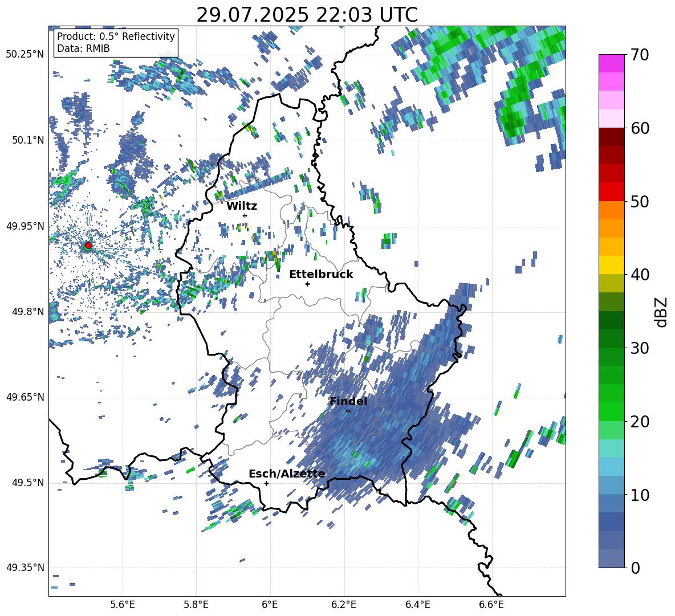The height and width of the screenshot is (616, 675).
Task: Click the title 29.07.2025 22:03 UTC
Action: (307, 15)
